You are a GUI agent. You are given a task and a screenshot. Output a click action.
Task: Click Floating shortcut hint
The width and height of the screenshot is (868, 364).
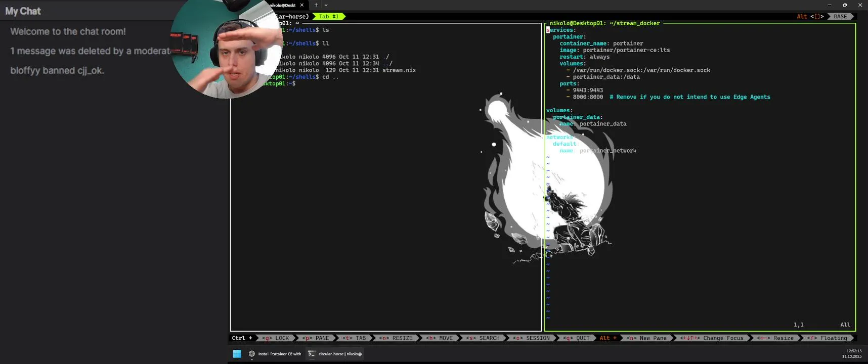828,338
